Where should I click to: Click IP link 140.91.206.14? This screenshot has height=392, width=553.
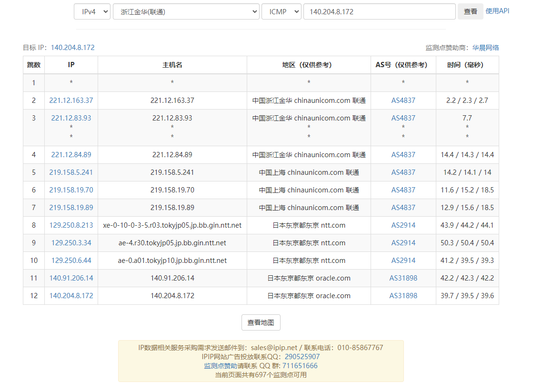coord(71,278)
